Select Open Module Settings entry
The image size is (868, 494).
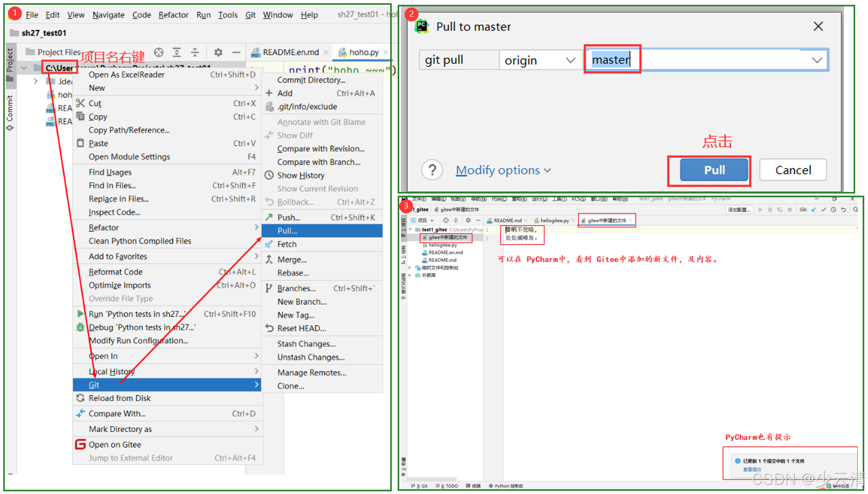[167, 157]
